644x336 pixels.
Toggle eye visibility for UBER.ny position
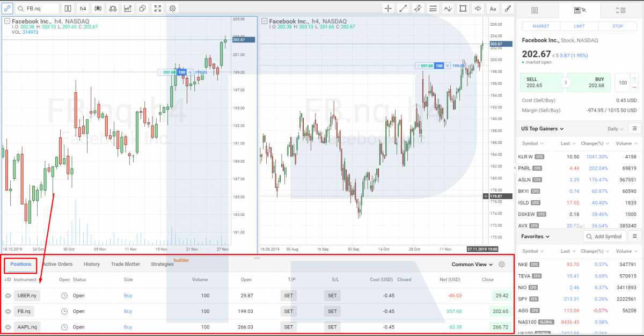(8, 296)
